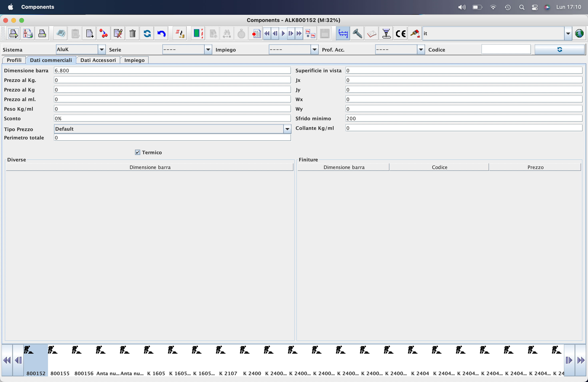The width and height of the screenshot is (588, 382).
Task: Select the K 1605 profile thumbnail
Action: (x=156, y=360)
